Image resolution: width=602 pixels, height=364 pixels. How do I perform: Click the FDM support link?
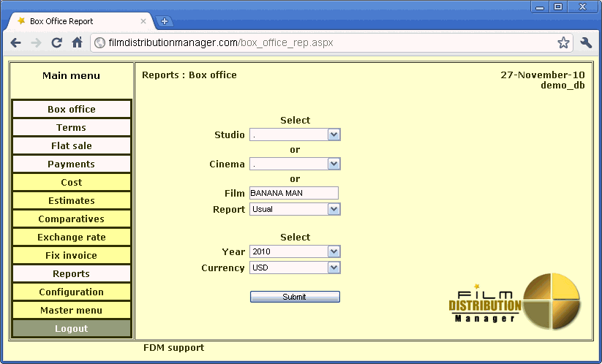coord(173,348)
